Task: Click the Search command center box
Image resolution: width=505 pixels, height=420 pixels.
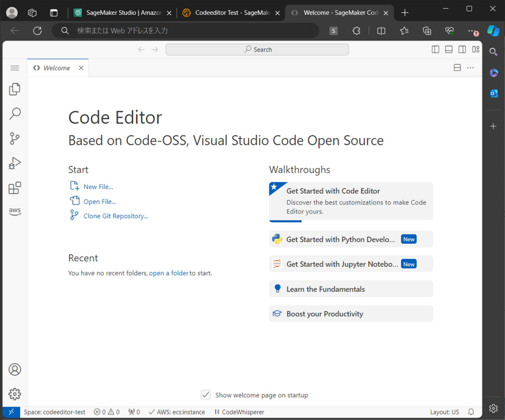Action: tap(257, 49)
